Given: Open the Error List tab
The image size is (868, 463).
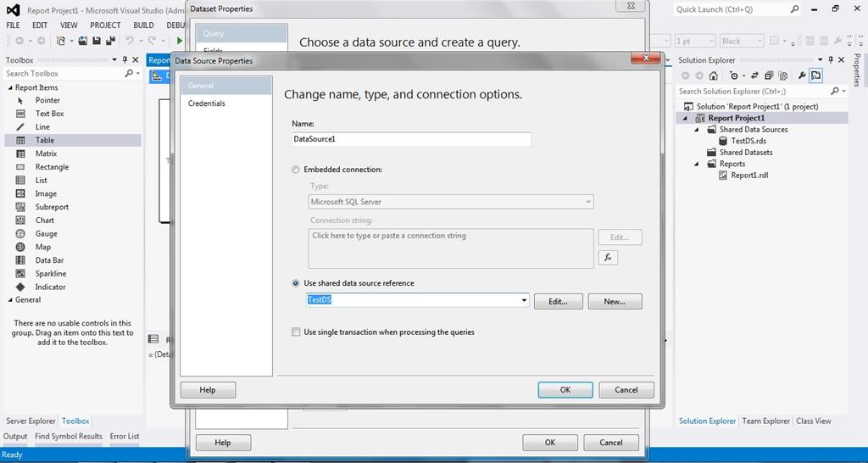Looking at the screenshot, I should coord(125,437).
